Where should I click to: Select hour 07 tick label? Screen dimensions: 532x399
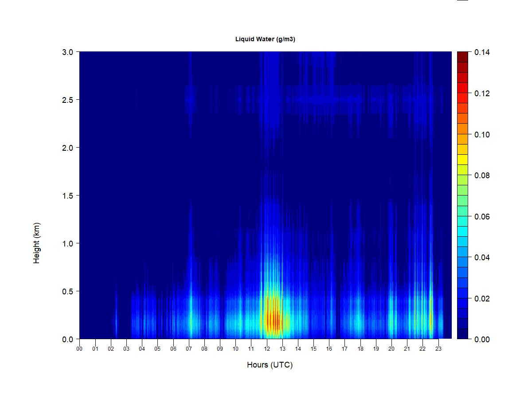pos(189,348)
